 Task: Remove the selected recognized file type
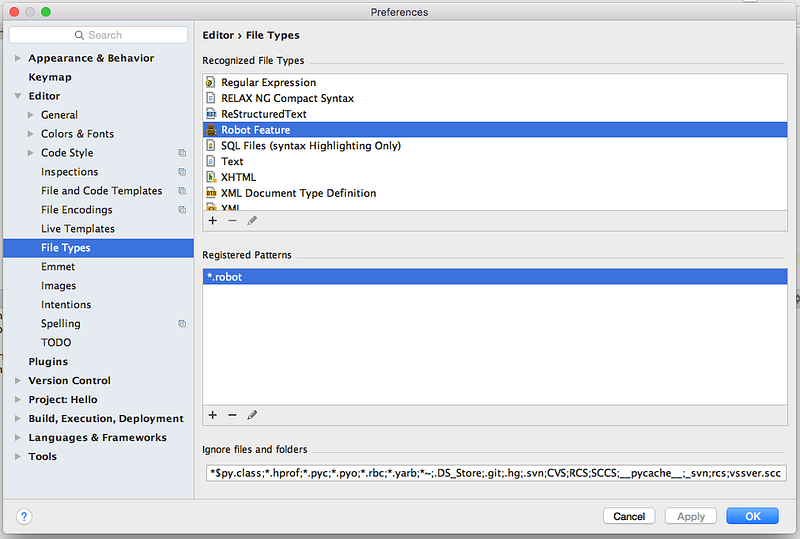(232, 220)
